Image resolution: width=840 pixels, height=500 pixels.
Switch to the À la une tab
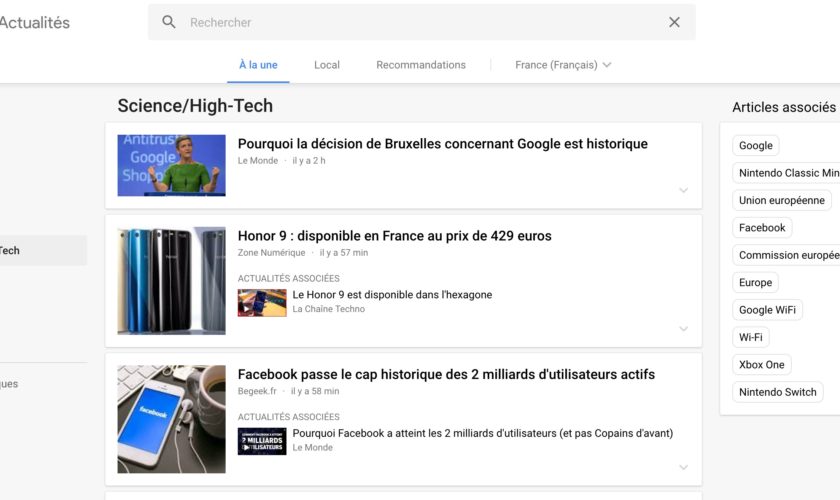pos(258,65)
